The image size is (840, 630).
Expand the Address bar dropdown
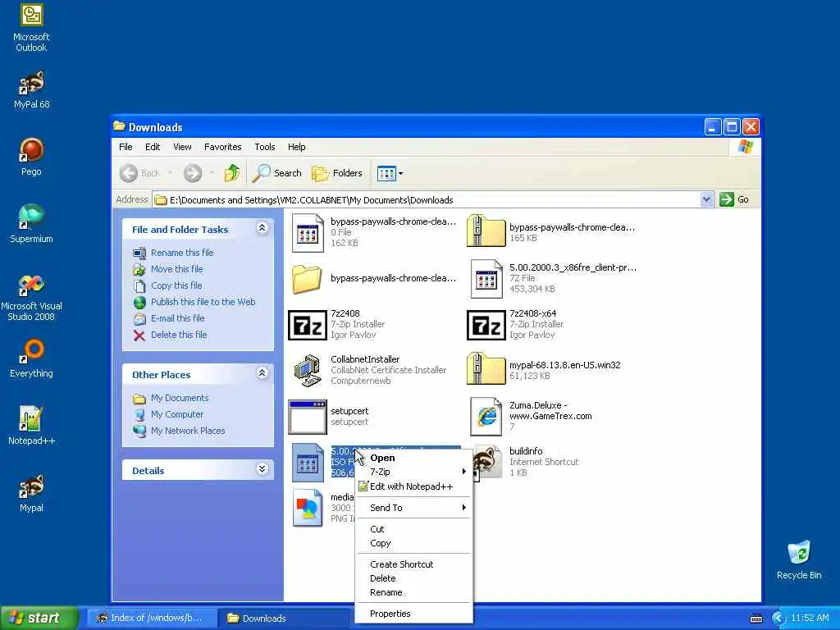pos(706,200)
